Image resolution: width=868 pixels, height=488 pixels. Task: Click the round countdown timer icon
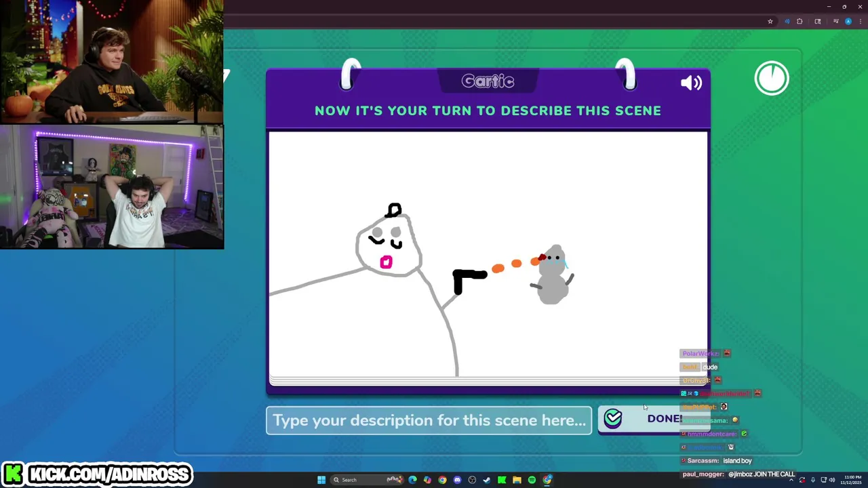click(x=772, y=79)
